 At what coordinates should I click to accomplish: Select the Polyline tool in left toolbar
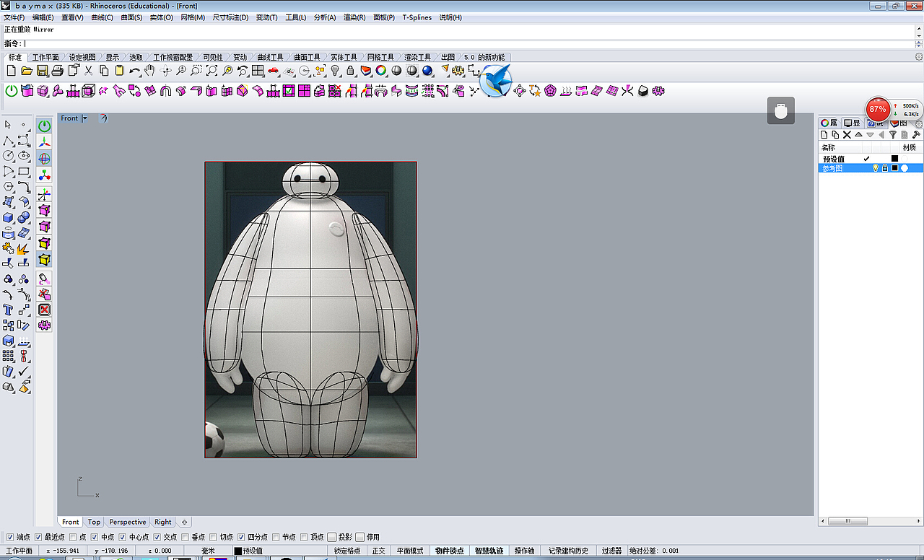point(8,140)
